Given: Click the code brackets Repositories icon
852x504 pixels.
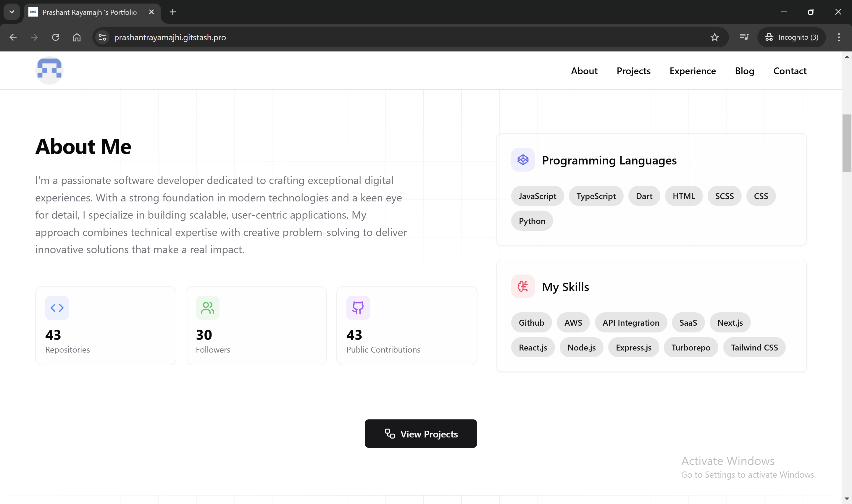Looking at the screenshot, I should pyautogui.click(x=57, y=308).
